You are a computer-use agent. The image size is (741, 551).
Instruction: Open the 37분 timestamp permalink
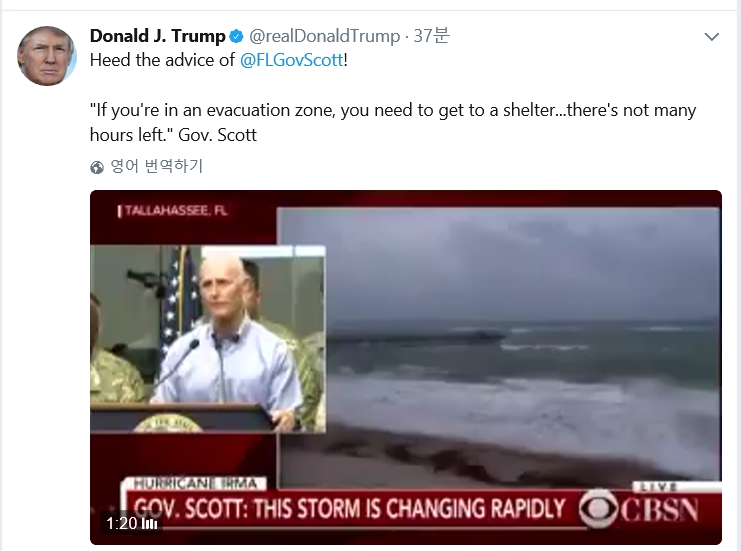[431, 35]
